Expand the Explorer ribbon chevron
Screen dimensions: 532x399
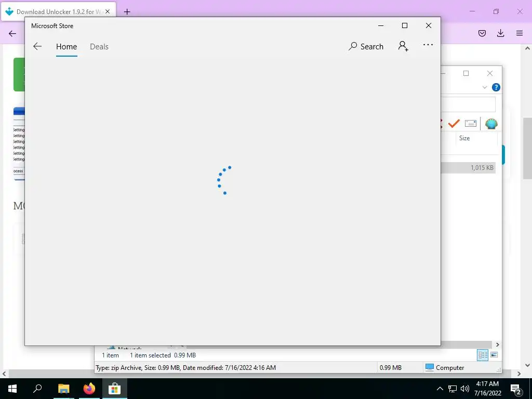pyautogui.click(x=485, y=87)
